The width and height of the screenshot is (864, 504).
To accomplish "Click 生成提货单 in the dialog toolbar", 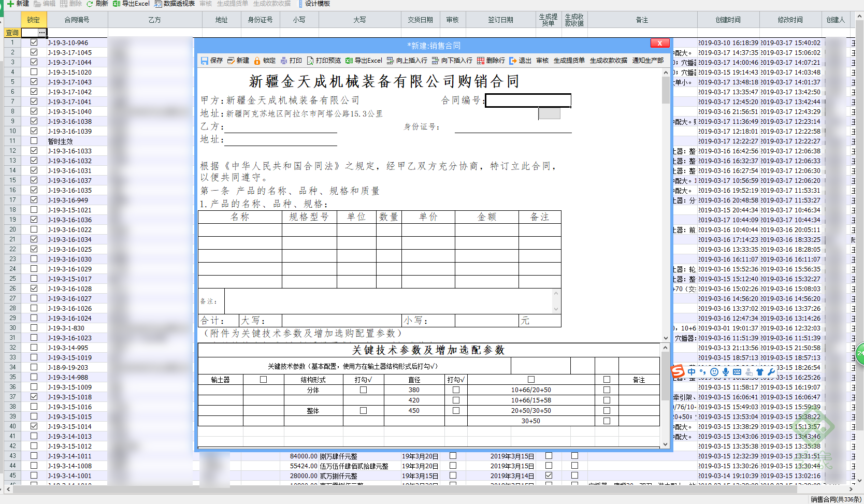I will (569, 61).
